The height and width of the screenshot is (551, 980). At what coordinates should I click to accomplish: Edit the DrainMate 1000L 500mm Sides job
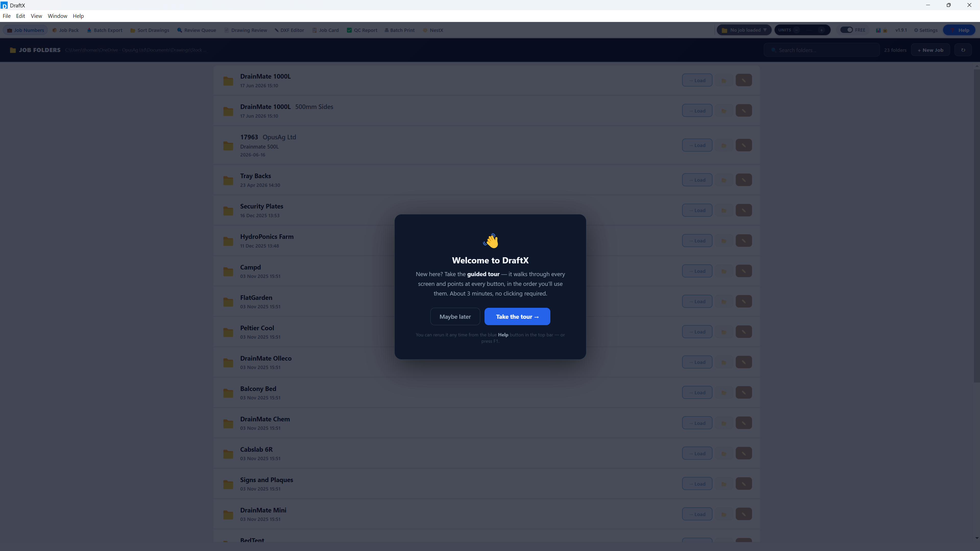[744, 111]
